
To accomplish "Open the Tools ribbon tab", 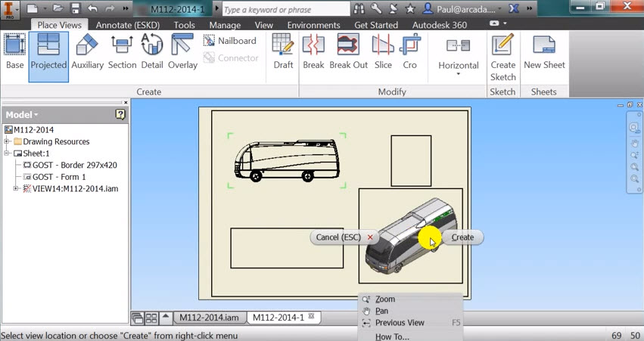I will pyautogui.click(x=185, y=25).
